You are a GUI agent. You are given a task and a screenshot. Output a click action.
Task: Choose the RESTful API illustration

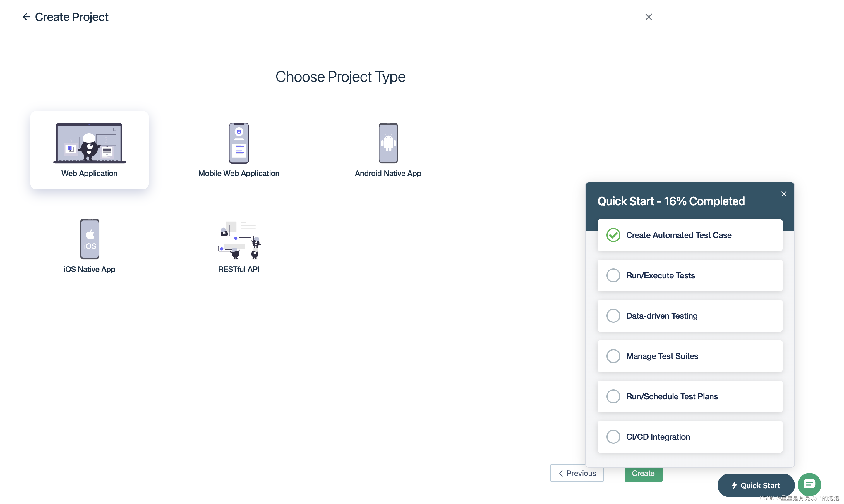(239, 240)
